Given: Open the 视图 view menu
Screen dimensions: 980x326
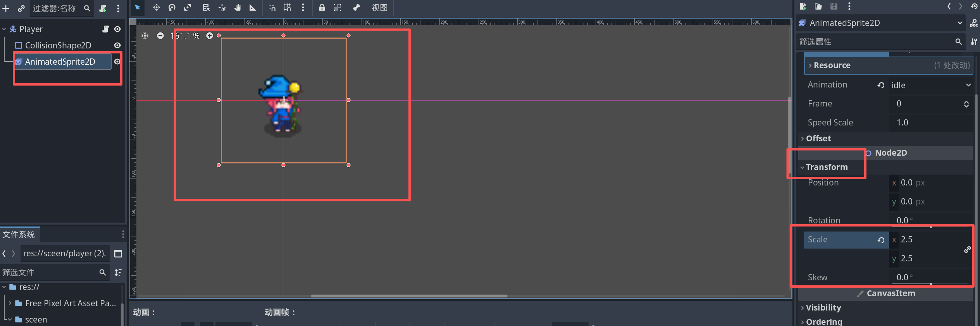Looking at the screenshot, I should pyautogui.click(x=379, y=7).
